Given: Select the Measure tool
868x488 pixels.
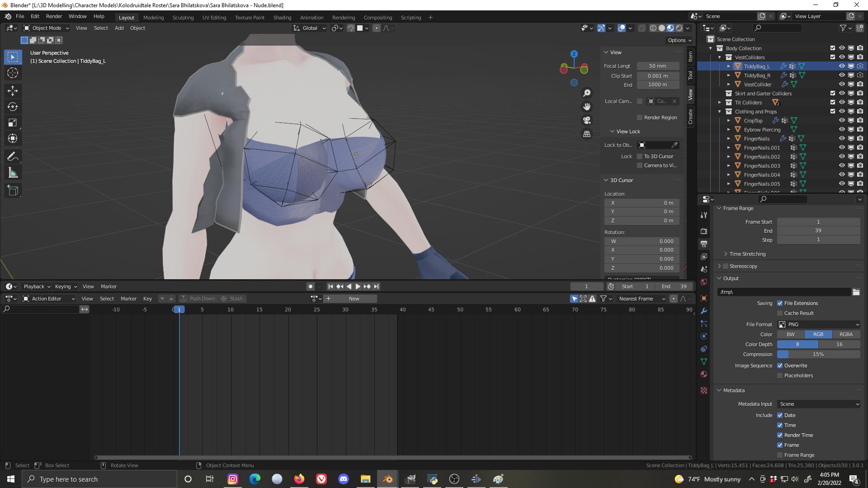Looking at the screenshot, I should click(13, 173).
